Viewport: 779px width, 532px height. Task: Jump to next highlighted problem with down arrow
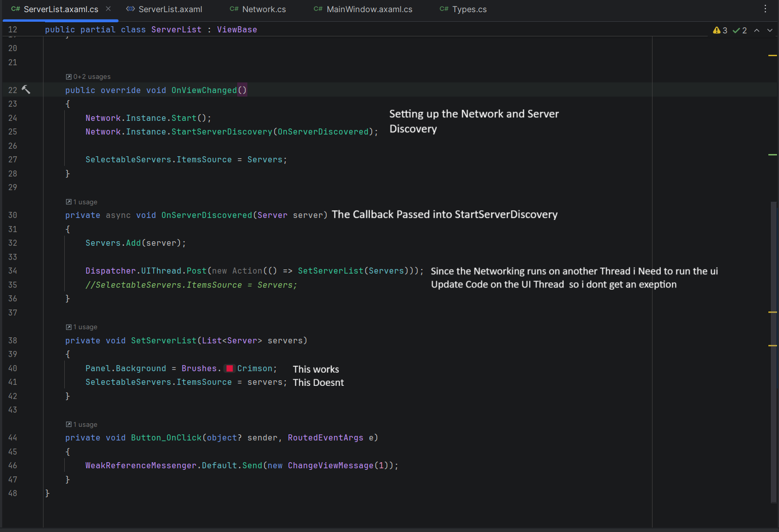(x=770, y=30)
